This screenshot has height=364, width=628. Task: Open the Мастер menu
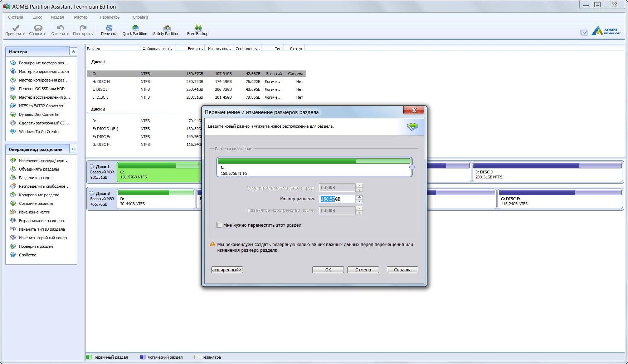(x=81, y=17)
